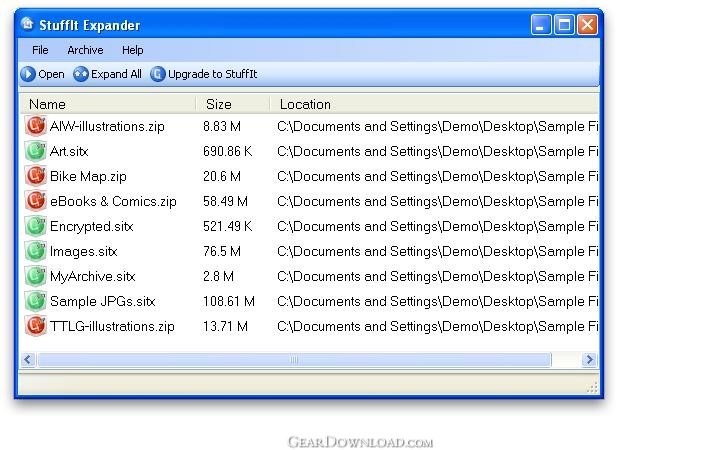
Task: Click the size value 20.6 M
Action: (x=222, y=176)
